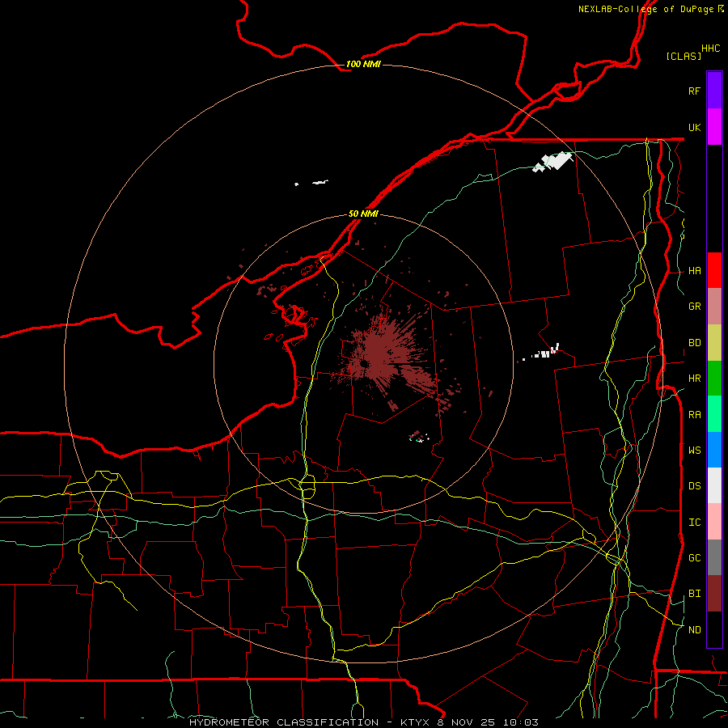Click the WS legend label text
Screen dimensions: 728x728
[695, 450]
